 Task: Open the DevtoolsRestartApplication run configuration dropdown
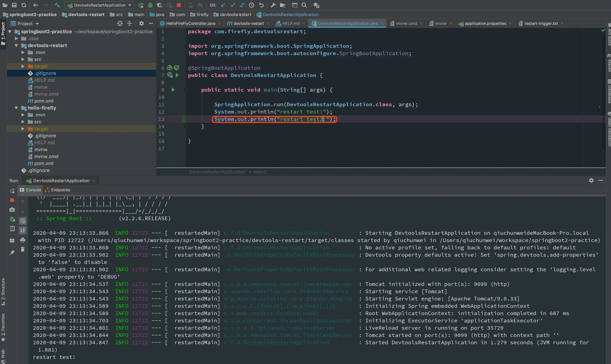99,5
